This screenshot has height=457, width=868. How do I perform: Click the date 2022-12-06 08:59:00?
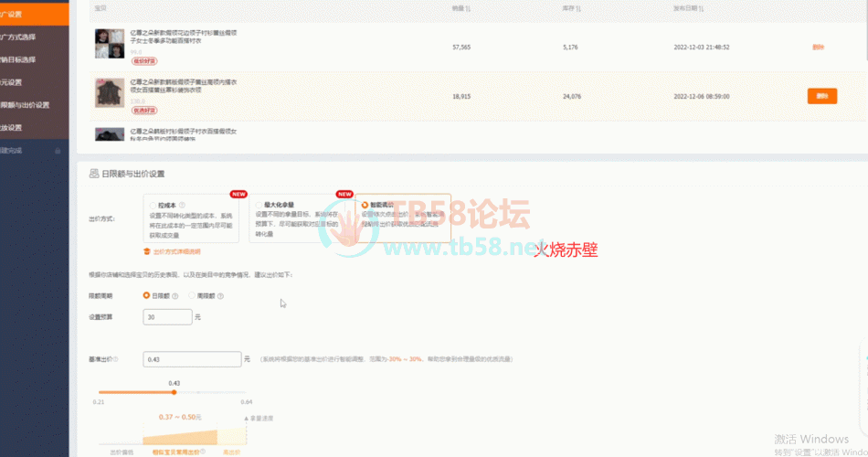[x=702, y=96]
